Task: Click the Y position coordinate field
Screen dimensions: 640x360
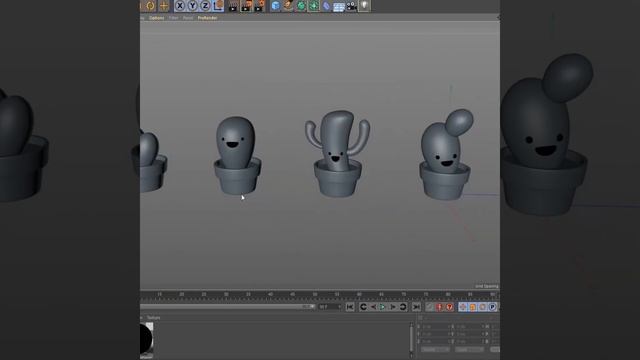Action: (435, 334)
